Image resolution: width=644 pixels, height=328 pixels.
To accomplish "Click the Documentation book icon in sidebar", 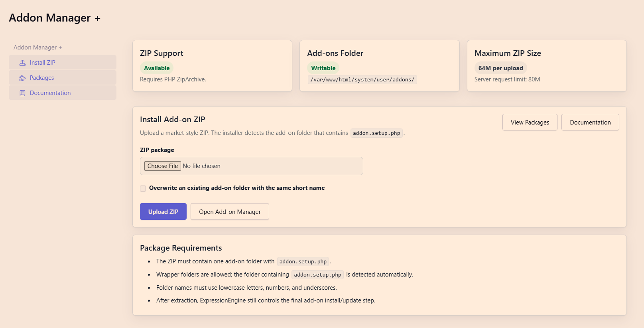I will tap(22, 93).
